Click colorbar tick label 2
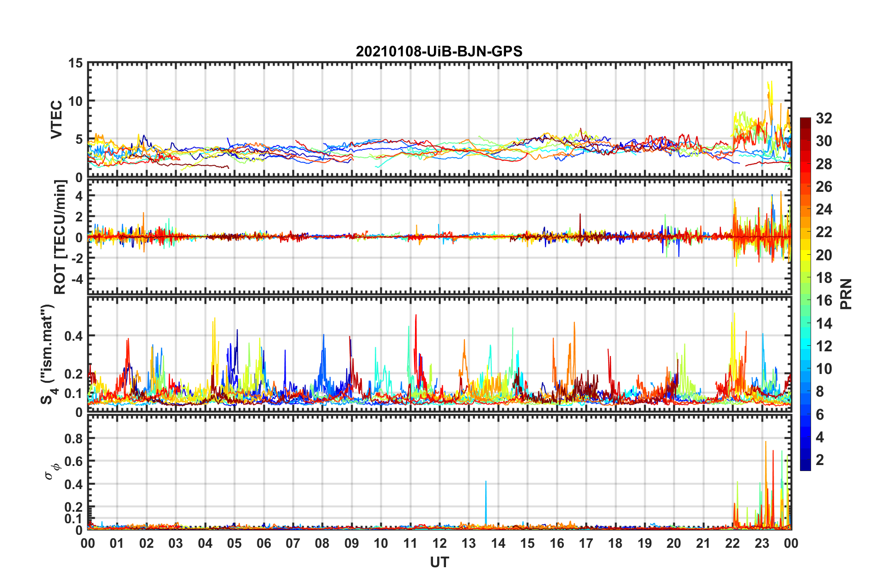Screen dimensions: 879x588 click(820, 460)
